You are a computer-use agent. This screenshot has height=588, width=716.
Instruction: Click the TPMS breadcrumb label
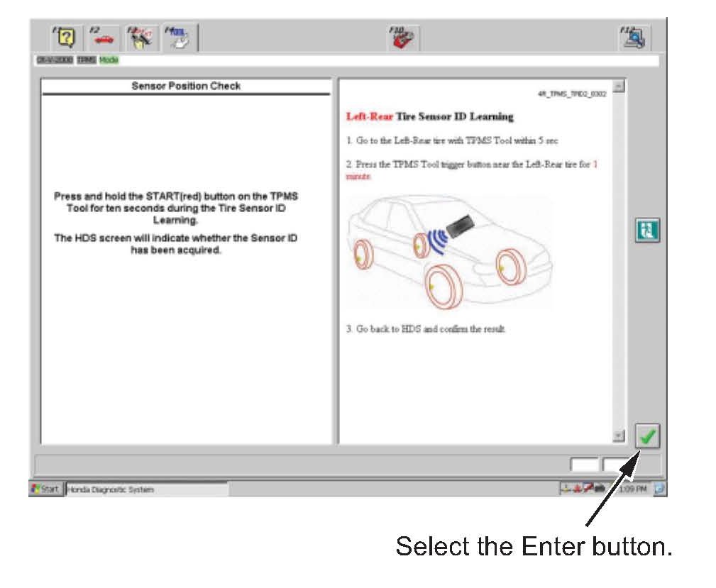pos(86,61)
